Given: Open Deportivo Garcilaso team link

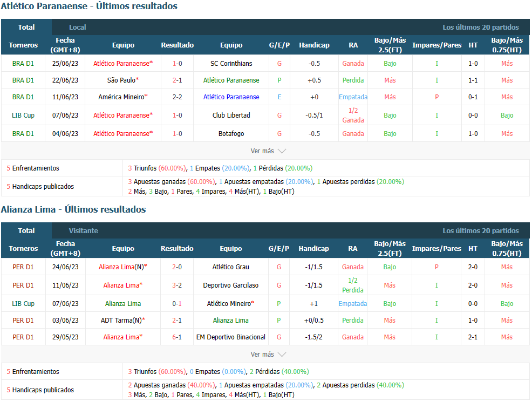Looking at the screenshot, I should point(231,285).
